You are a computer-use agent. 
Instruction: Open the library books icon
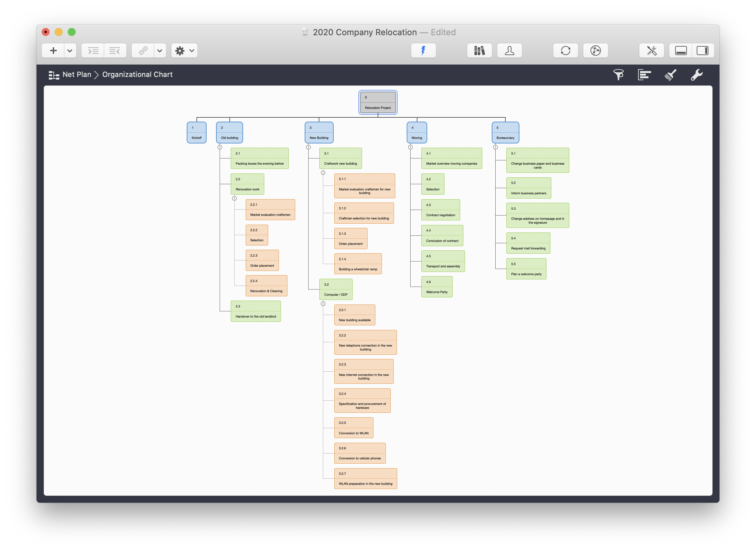[x=479, y=51]
